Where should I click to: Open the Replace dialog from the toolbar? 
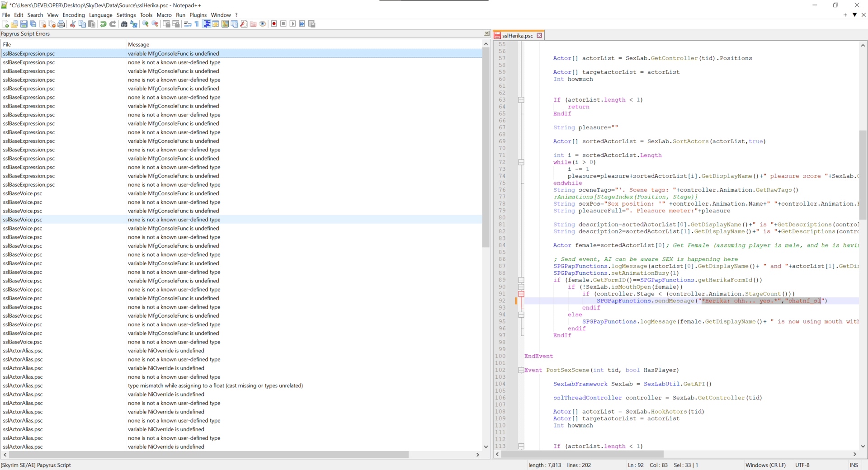point(133,23)
